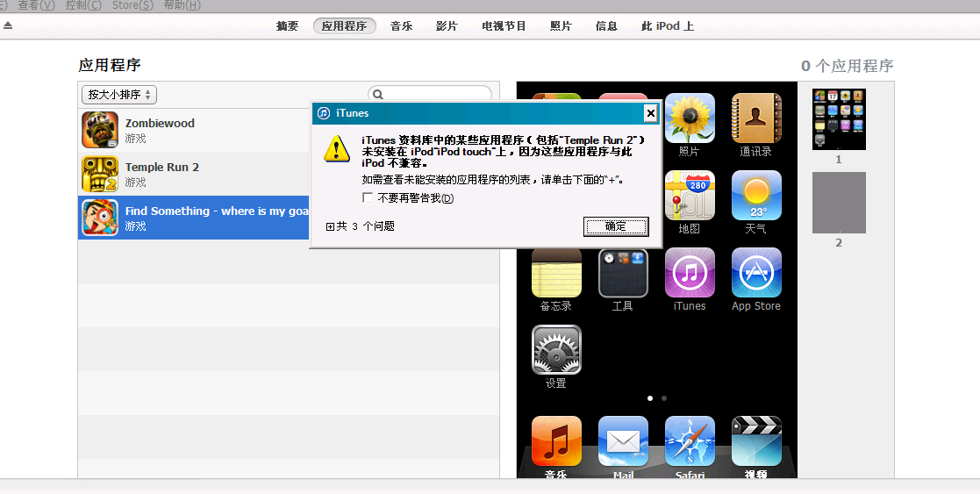The width and height of the screenshot is (980, 494).
Task: Go to the 影片 tab
Action: [447, 25]
